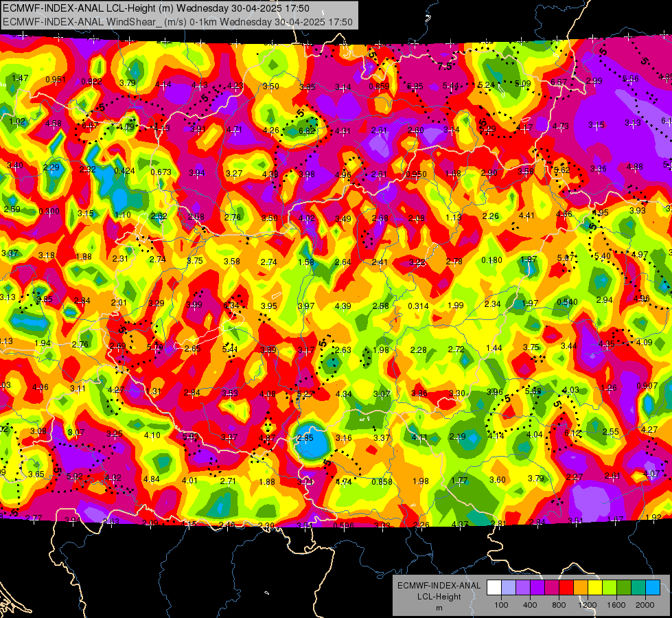Click the legend unit label m
The width and height of the screenshot is (672, 618).
(x=439, y=608)
